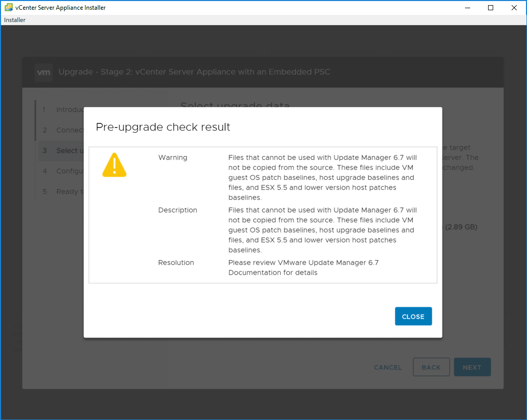Close the Pre-upgrade check result dialog
This screenshot has height=420, width=527.
pos(413,316)
